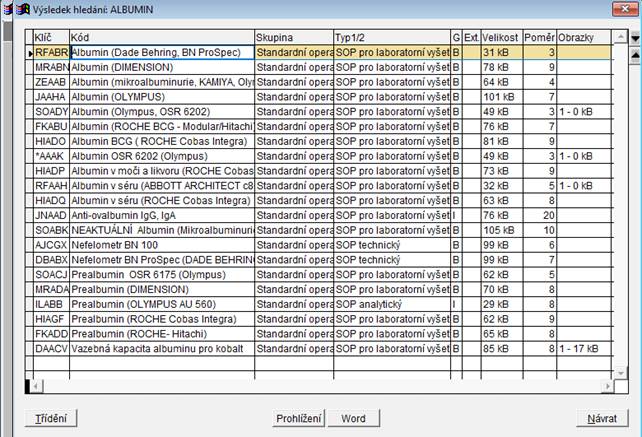642x437 pixels.
Task: Click the books icon in the title bar
Action: point(11,8)
